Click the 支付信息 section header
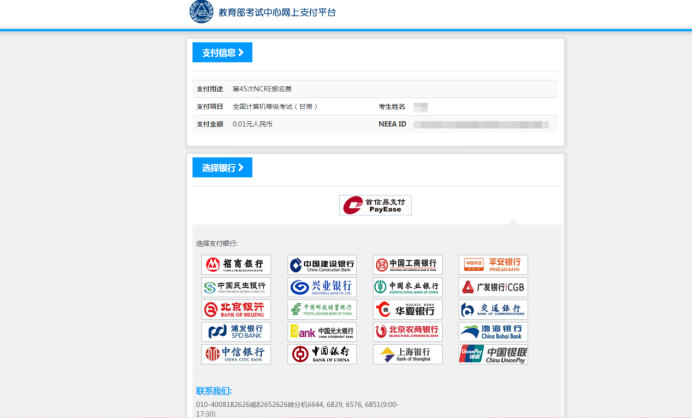The image size is (692, 418). pyautogui.click(x=222, y=53)
